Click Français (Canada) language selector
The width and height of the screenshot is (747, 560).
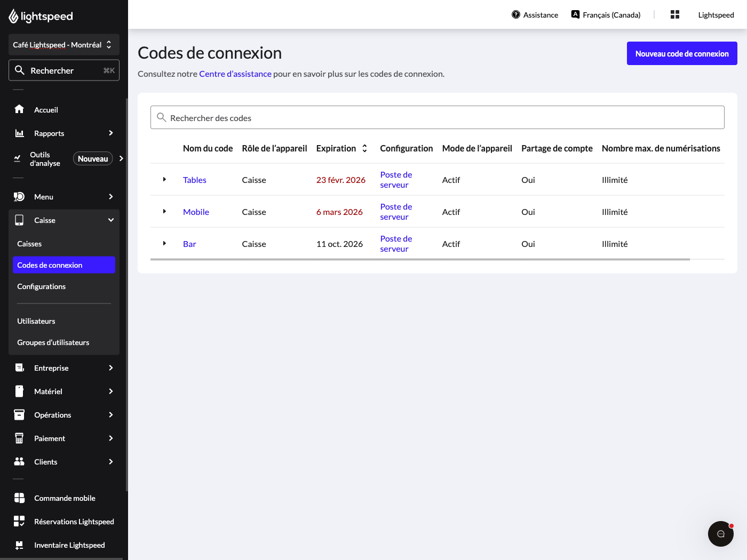(x=606, y=14)
